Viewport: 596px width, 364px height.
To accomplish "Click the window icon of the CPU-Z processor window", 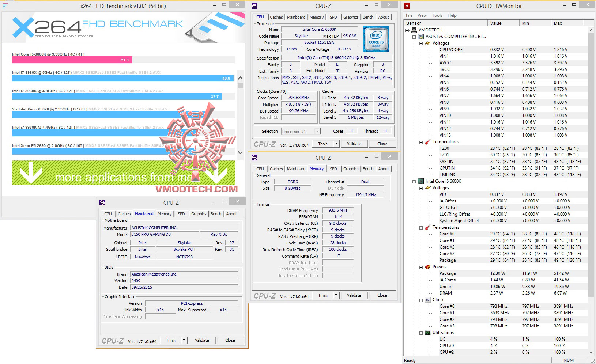I will coord(254,6).
